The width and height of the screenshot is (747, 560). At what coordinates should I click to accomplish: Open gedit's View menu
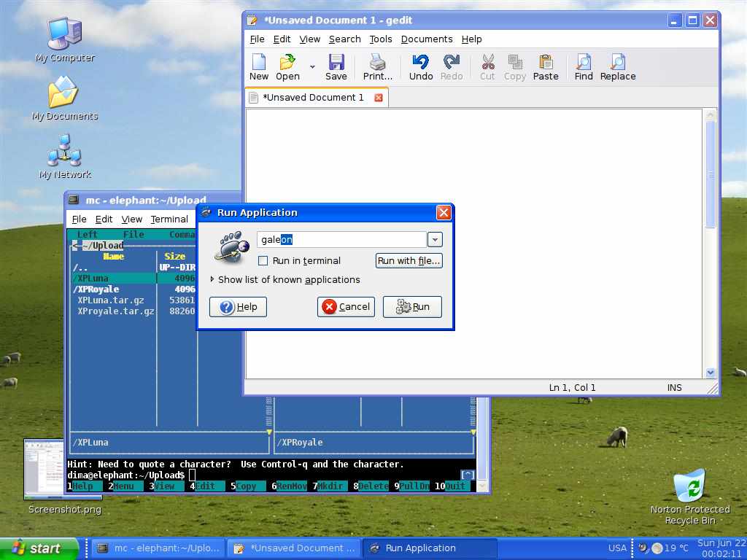click(309, 39)
